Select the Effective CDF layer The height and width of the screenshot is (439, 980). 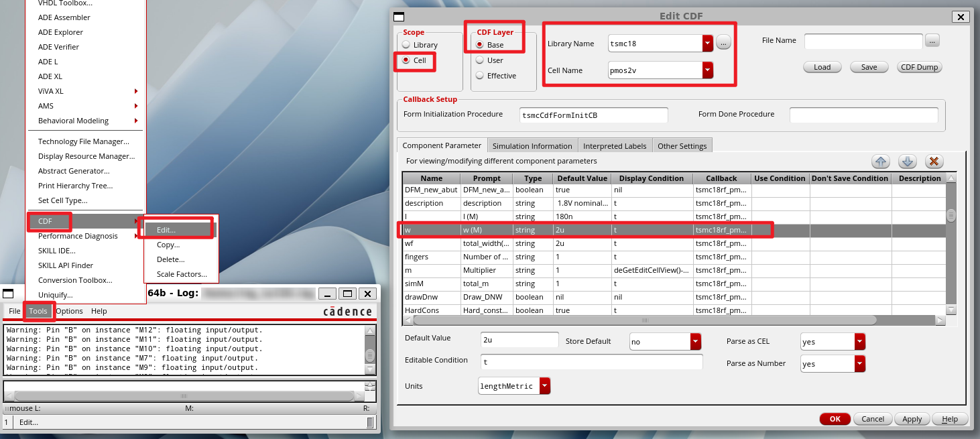pos(480,76)
